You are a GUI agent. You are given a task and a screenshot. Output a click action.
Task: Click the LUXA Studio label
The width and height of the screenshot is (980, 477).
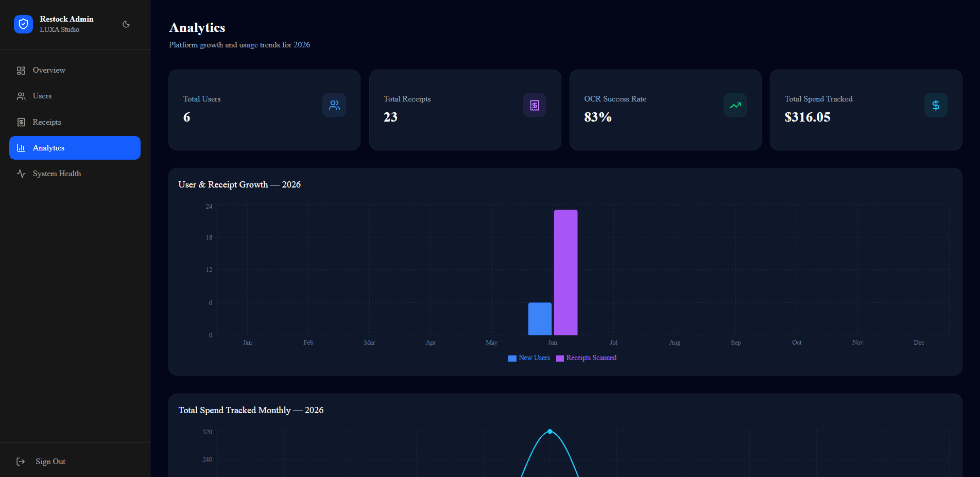click(x=59, y=30)
